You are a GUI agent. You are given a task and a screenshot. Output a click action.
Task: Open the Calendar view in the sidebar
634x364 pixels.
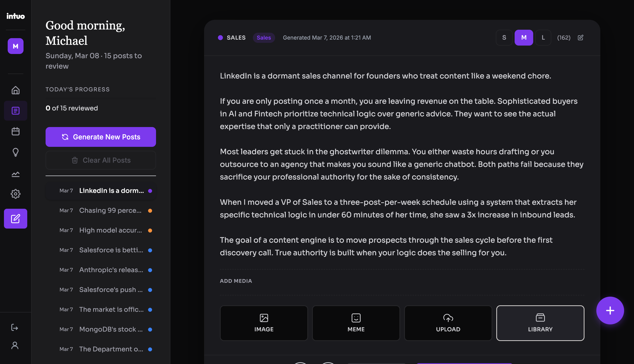click(15, 131)
